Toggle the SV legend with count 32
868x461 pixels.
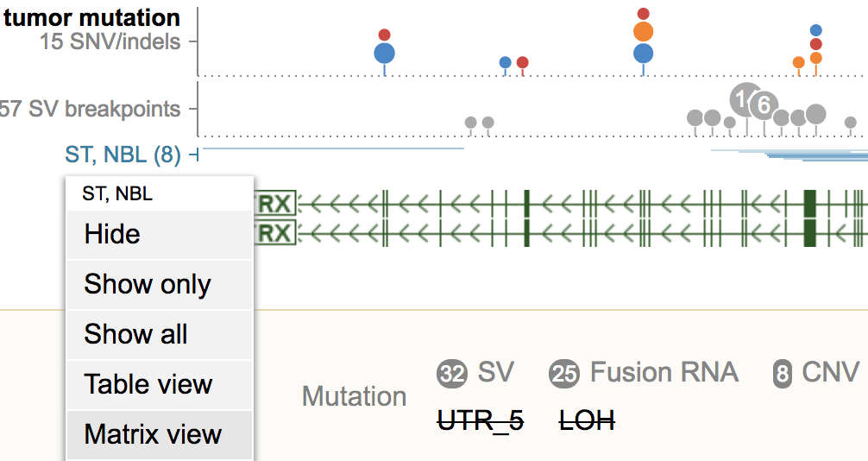point(475,372)
